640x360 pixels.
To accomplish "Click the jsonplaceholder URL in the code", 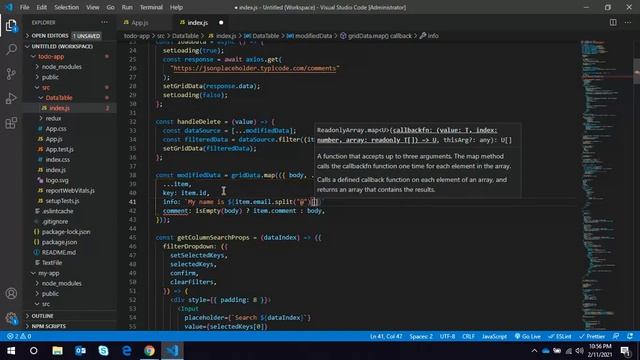I will point(255,68).
